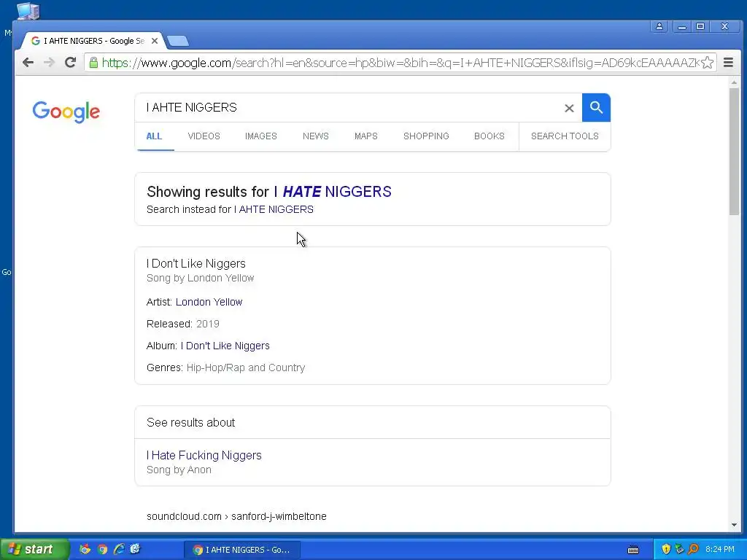Close the Google search browser tab
Viewport: 747px width, 560px height.
coord(155,41)
